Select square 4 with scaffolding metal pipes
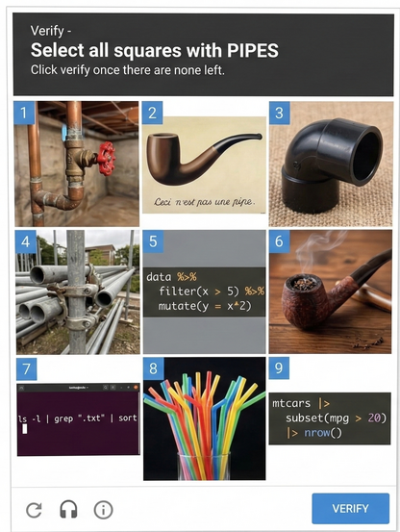This screenshot has width=400, height=532. pos(78,291)
